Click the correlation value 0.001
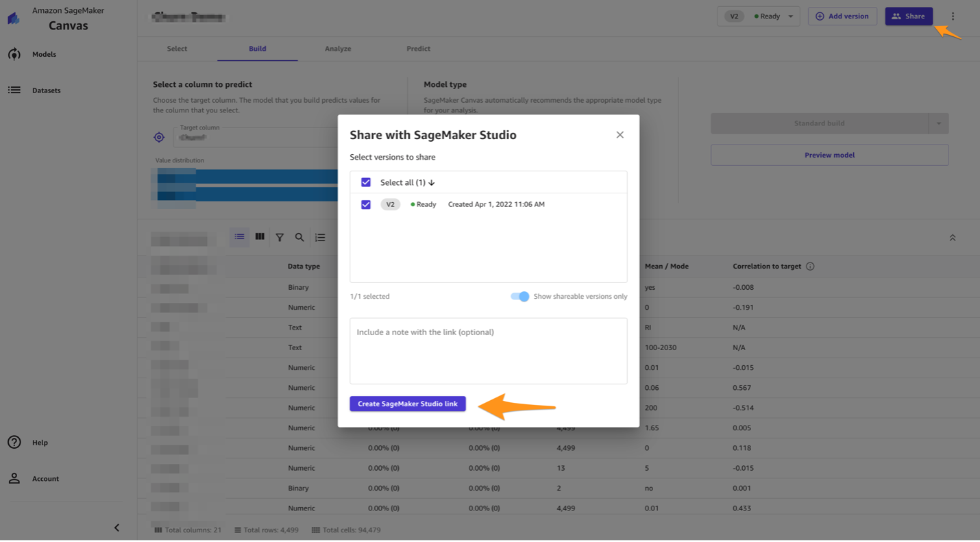Image resolution: width=980 pixels, height=542 pixels. 742,489
